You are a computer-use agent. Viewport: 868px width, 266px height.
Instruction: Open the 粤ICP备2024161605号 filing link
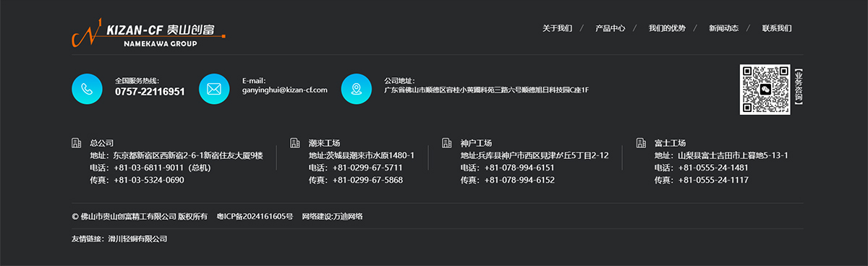pyautogui.click(x=255, y=216)
